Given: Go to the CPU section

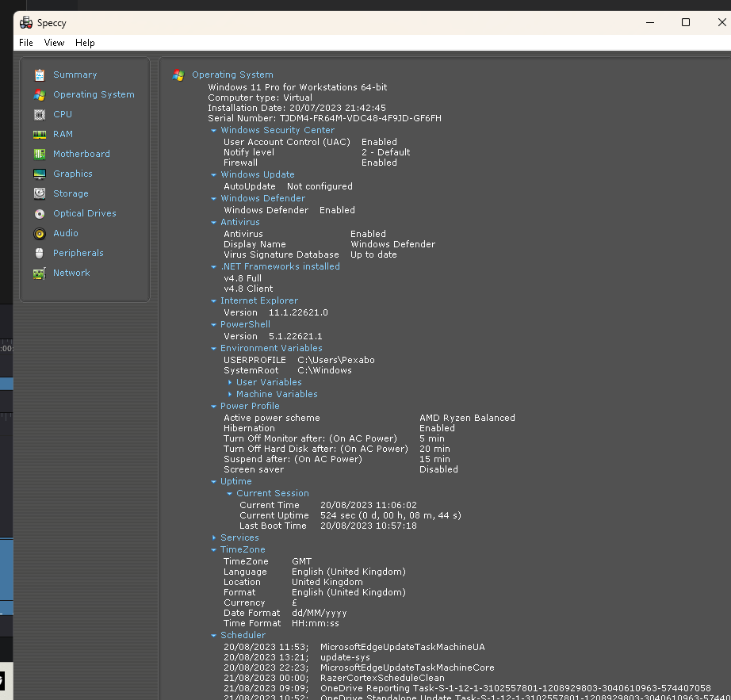Looking at the screenshot, I should [x=63, y=114].
